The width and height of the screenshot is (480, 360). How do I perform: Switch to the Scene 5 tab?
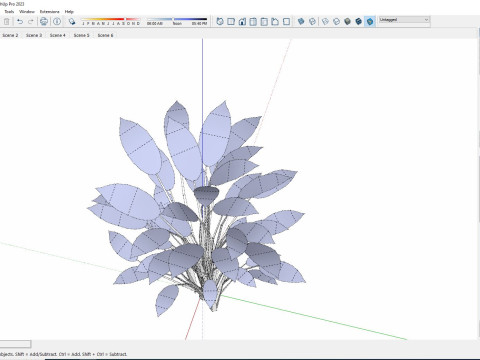pyautogui.click(x=81, y=35)
